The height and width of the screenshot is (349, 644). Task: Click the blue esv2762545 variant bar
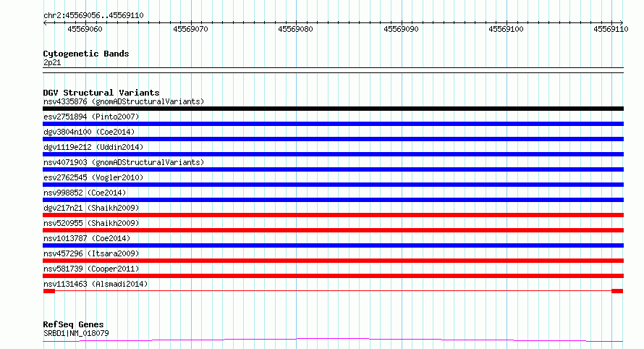click(x=333, y=185)
